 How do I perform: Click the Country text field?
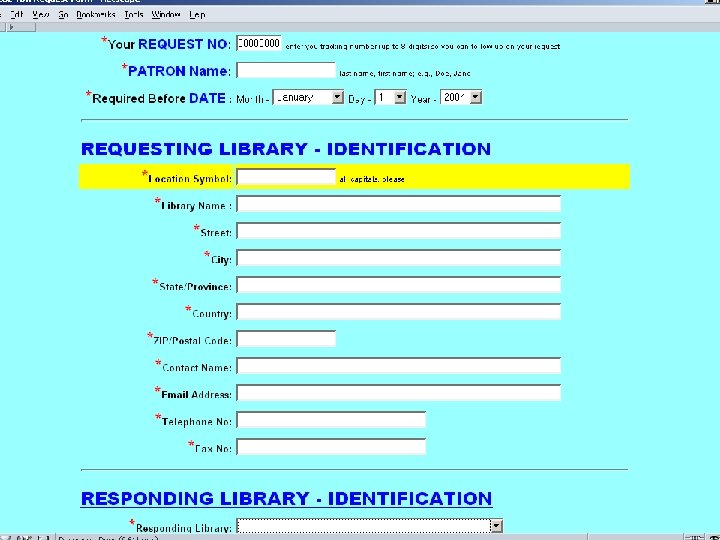pos(399,312)
